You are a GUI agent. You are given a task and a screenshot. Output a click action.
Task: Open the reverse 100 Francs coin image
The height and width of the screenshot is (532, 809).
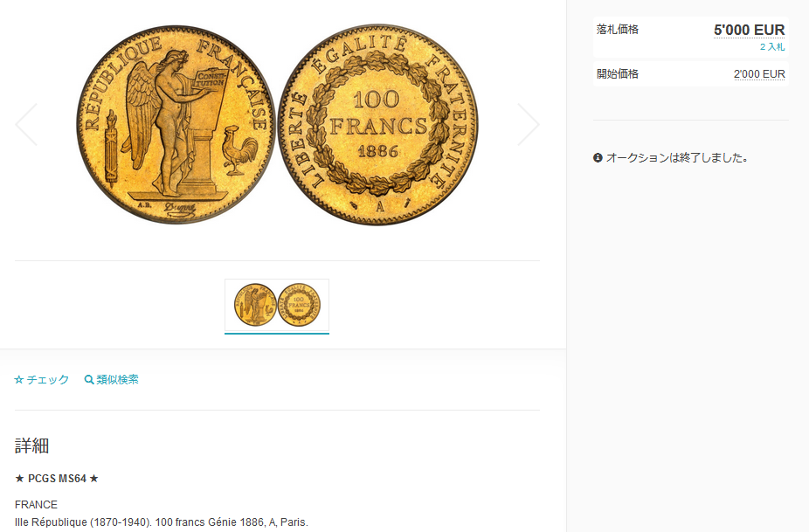pyautogui.click(x=378, y=124)
